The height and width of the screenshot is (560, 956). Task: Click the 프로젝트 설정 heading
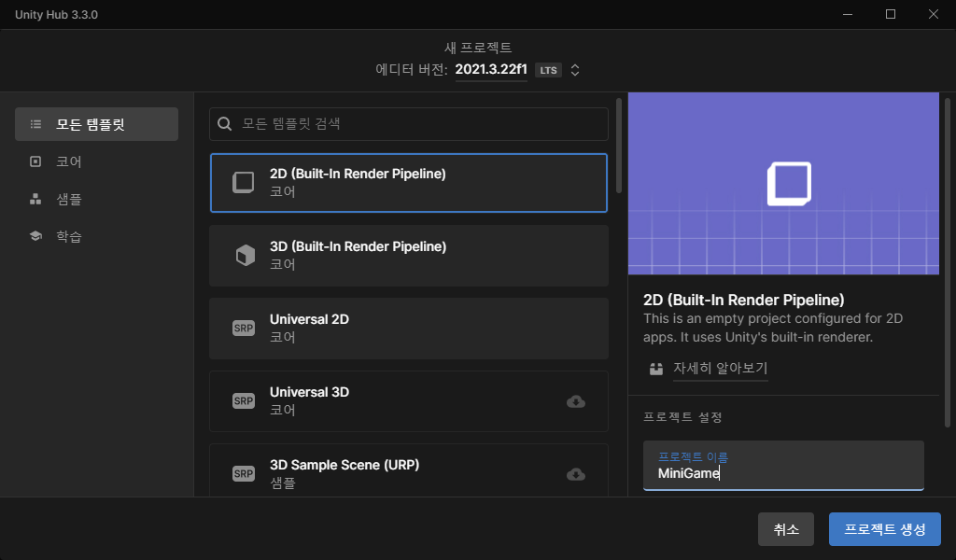682,417
